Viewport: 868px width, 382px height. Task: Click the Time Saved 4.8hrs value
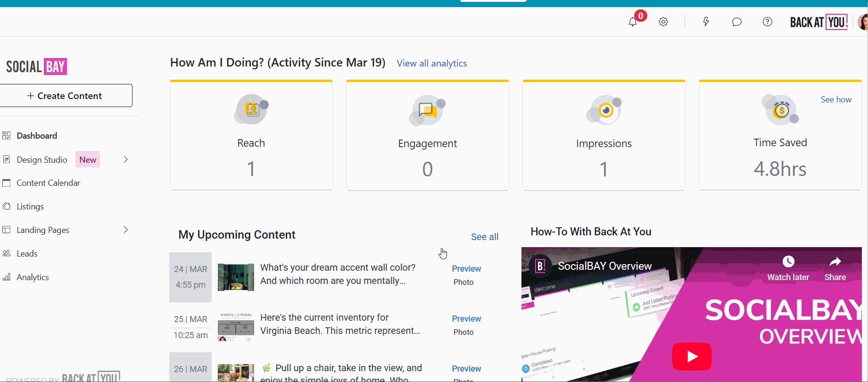point(780,169)
